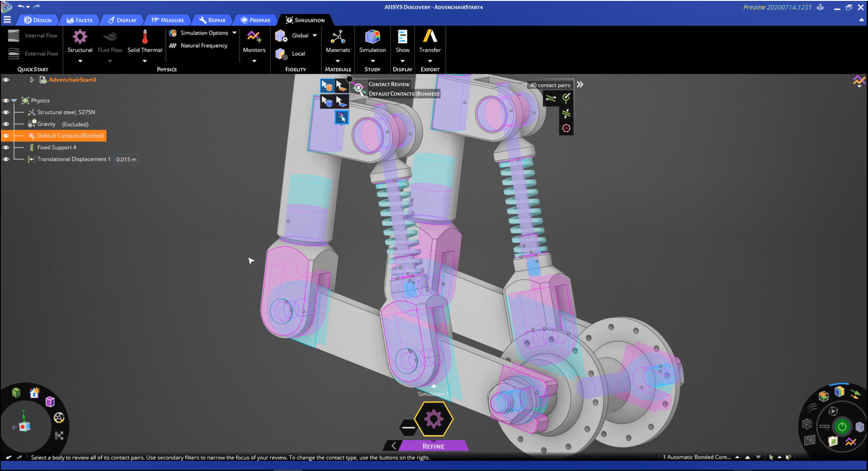Open the Monitors tool
Viewport: 868px width, 471px height.
tap(254, 37)
